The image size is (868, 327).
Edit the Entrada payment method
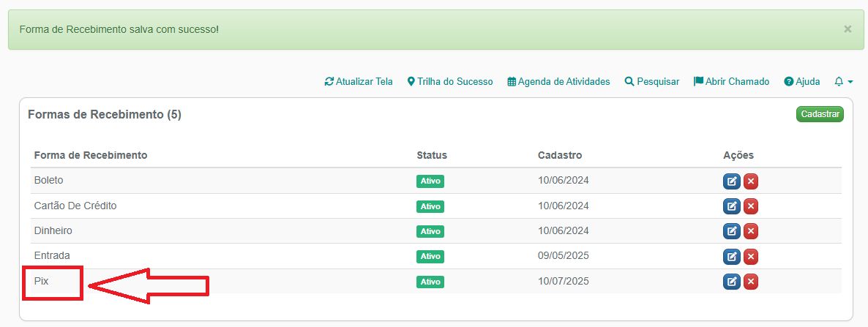pos(731,257)
